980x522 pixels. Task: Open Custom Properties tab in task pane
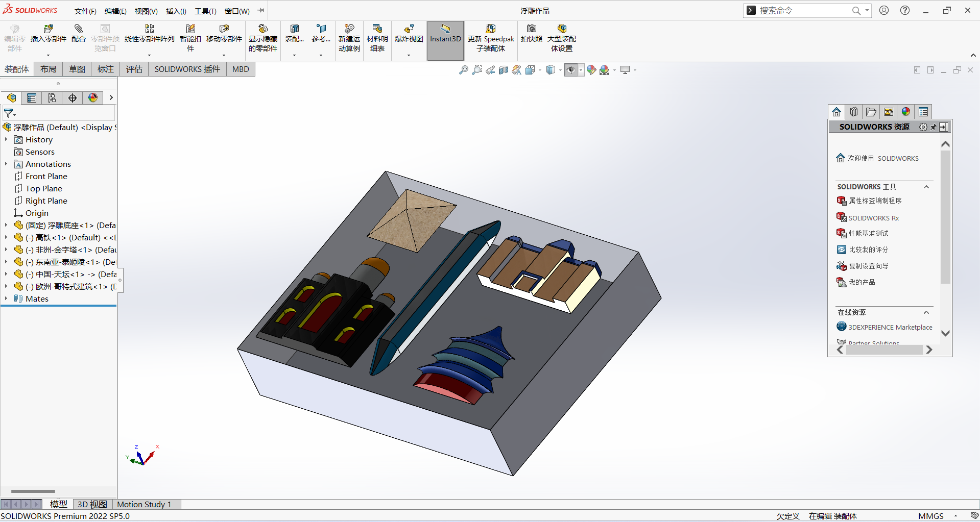tap(923, 112)
